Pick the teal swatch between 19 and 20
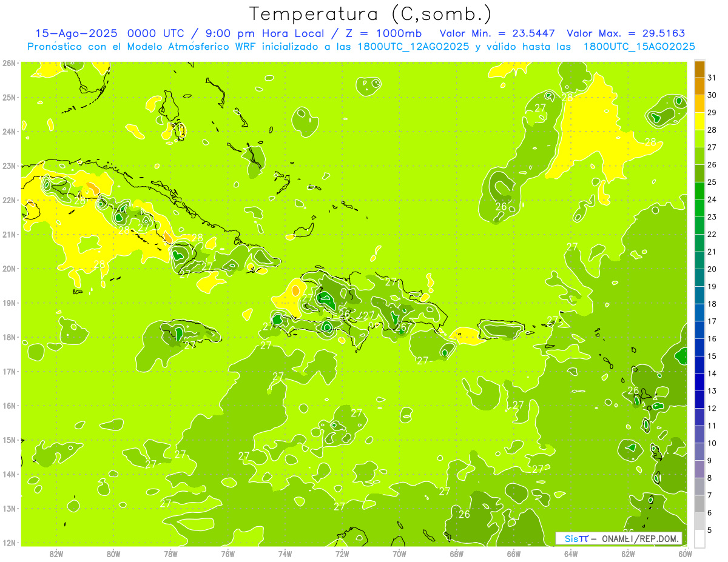 pos(699,278)
